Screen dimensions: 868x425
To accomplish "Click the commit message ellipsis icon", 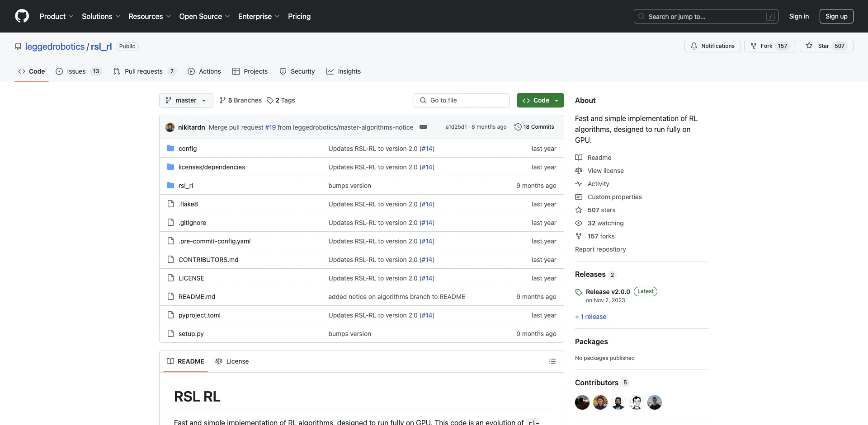I will 423,127.
